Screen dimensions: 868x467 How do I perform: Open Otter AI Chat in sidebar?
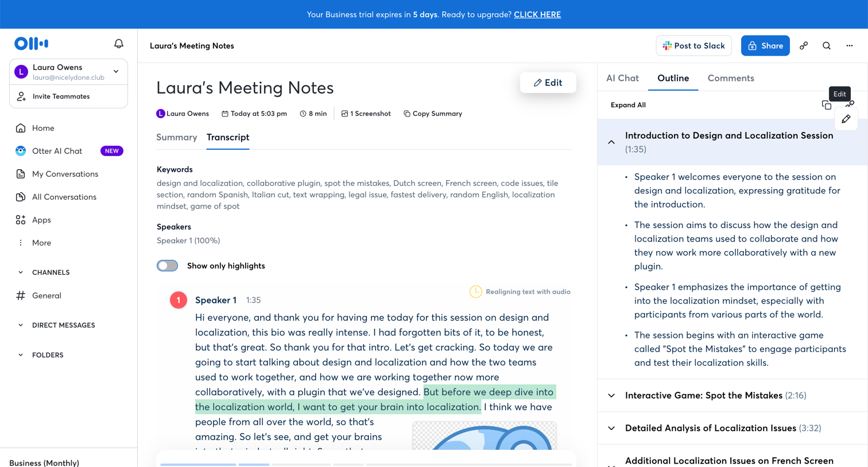coord(57,151)
